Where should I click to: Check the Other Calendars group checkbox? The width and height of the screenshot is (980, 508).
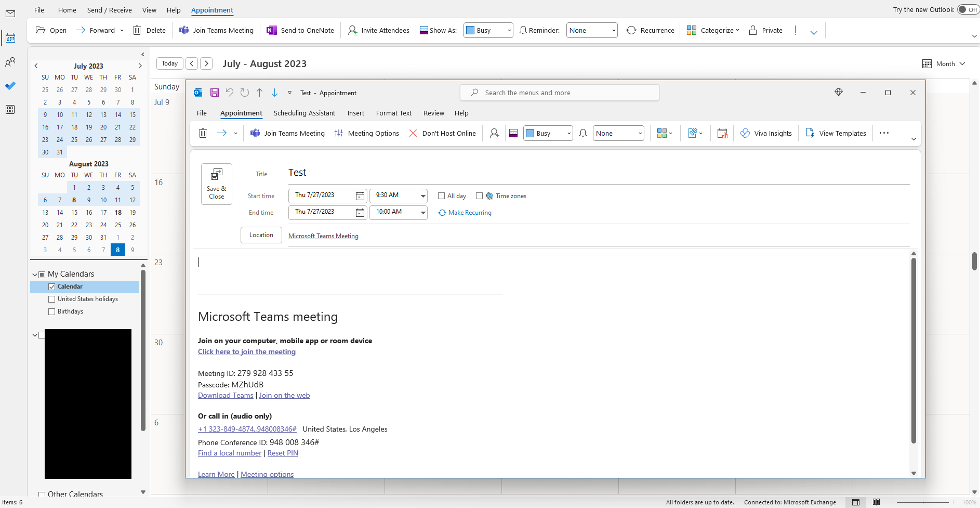click(x=42, y=494)
